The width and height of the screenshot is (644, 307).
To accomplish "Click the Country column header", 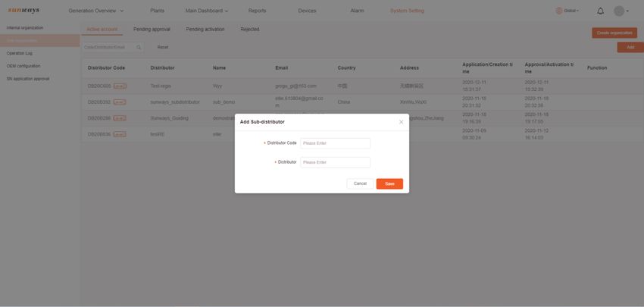I will [x=347, y=67].
